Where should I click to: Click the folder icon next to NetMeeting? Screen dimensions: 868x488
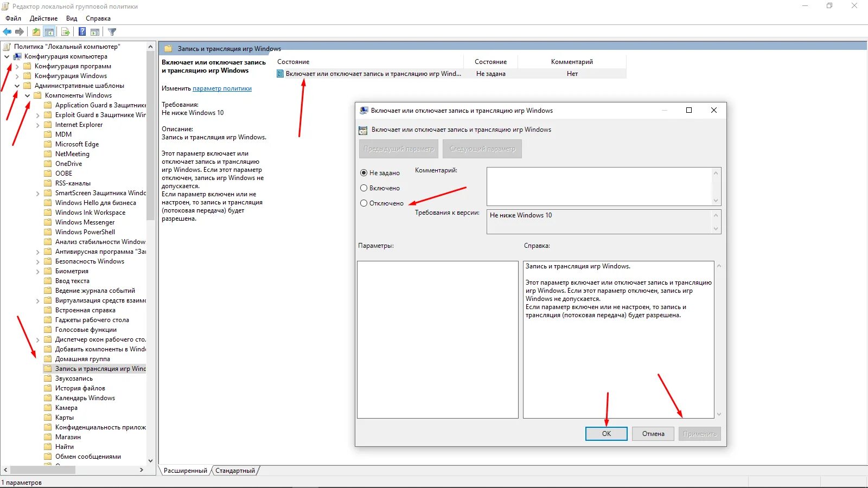coord(48,154)
